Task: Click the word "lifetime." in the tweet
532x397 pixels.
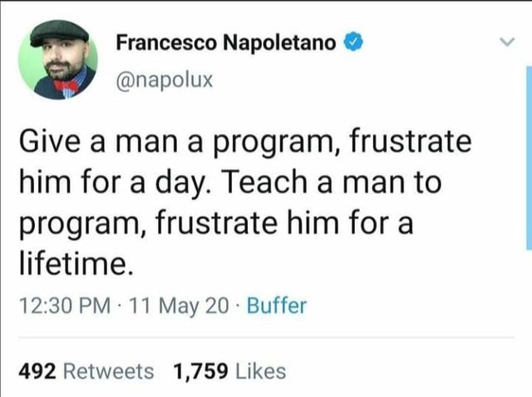Action: pos(75,265)
